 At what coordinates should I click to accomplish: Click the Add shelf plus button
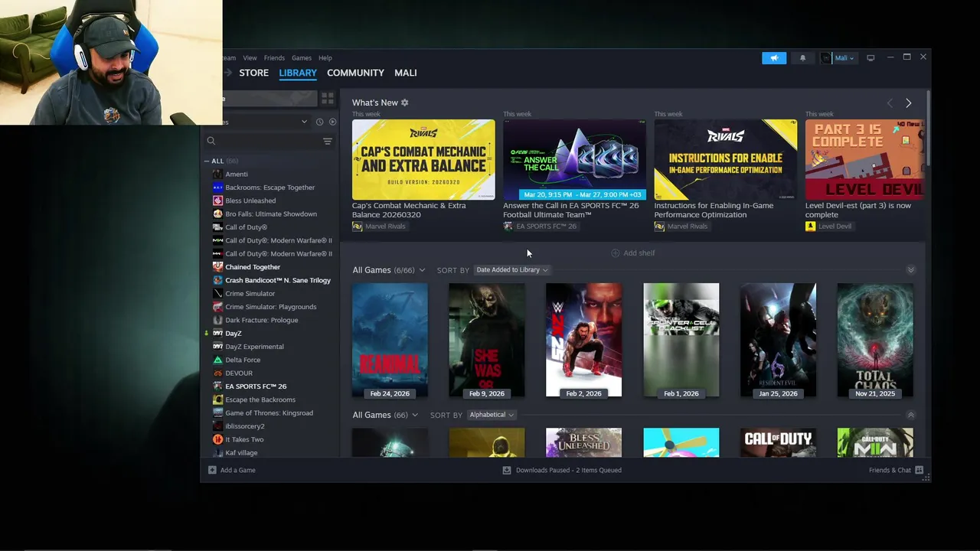point(633,253)
